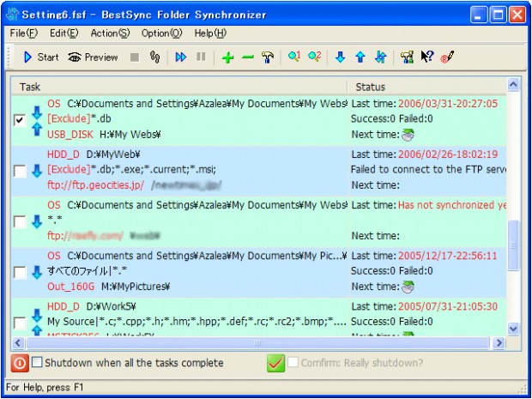532x399 pixels.
Task: Click the [Exclude]*.db filter text
Action: click(x=79, y=118)
